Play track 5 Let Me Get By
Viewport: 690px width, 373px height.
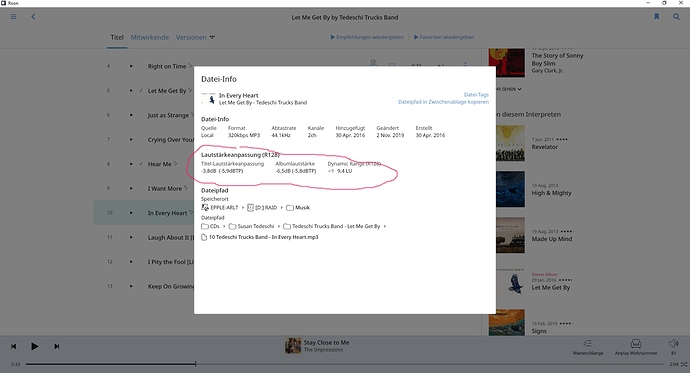coord(131,91)
